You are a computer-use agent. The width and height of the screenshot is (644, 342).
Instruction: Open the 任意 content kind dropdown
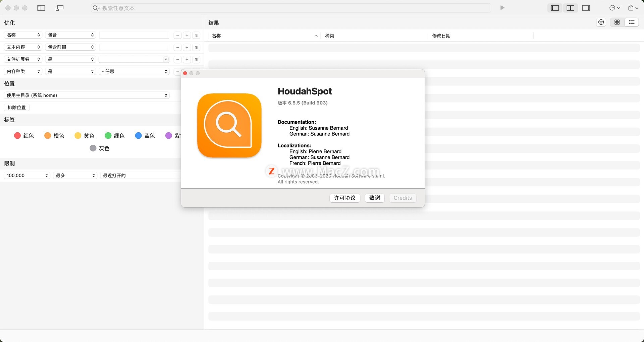tap(134, 71)
